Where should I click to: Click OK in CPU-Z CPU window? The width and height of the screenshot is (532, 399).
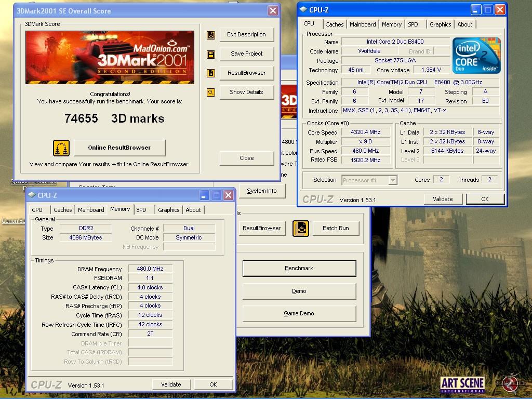[485, 199]
